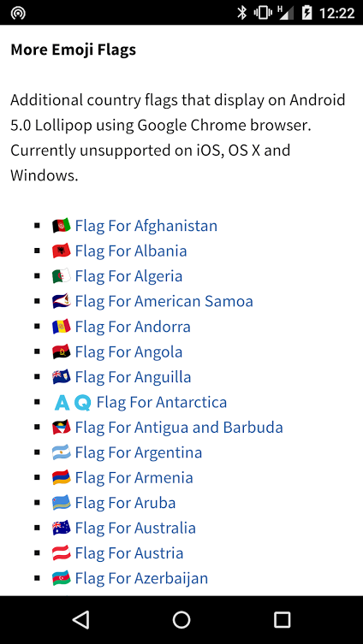Screen dimensions: 363x644
Task: Tap the Android home circle button
Action: 181,620
